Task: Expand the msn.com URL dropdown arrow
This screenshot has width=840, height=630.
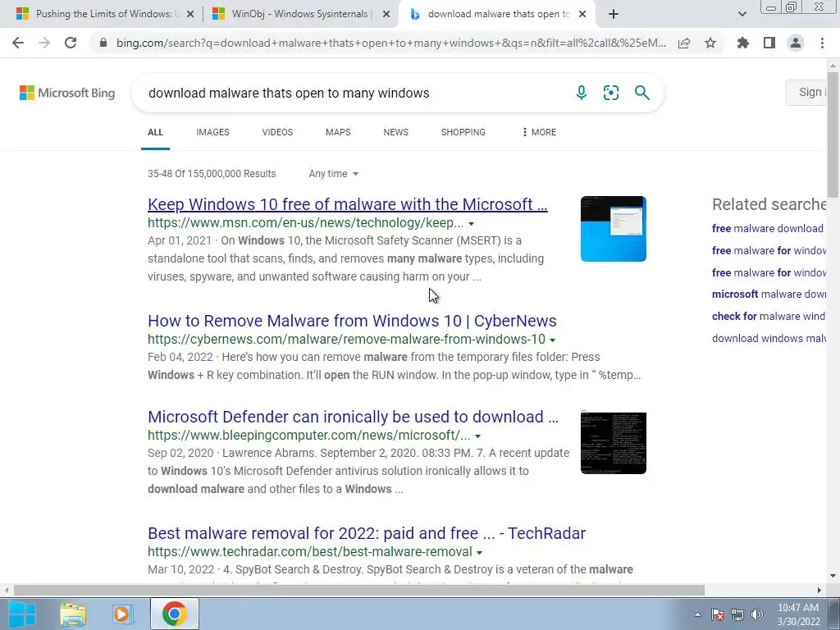Action: tap(472, 224)
